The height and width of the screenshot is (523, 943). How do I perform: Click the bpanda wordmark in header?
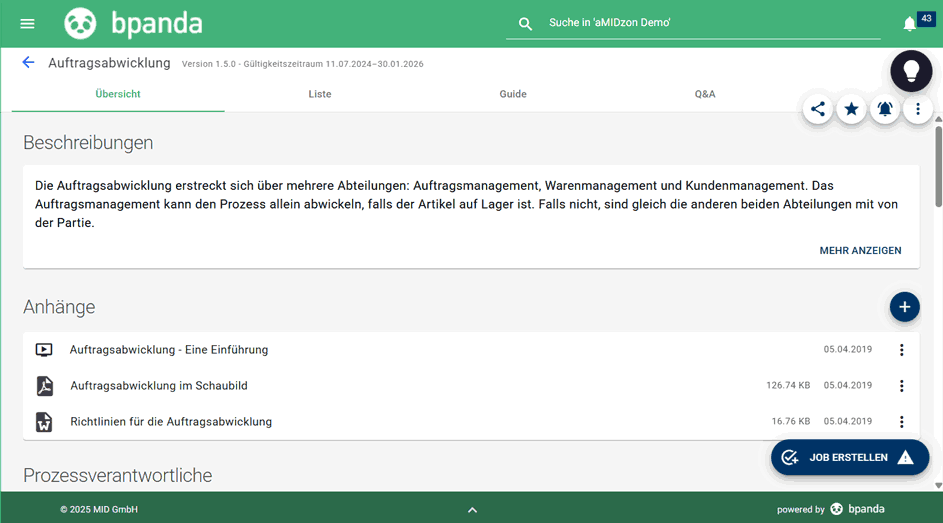pyautogui.click(x=157, y=23)
